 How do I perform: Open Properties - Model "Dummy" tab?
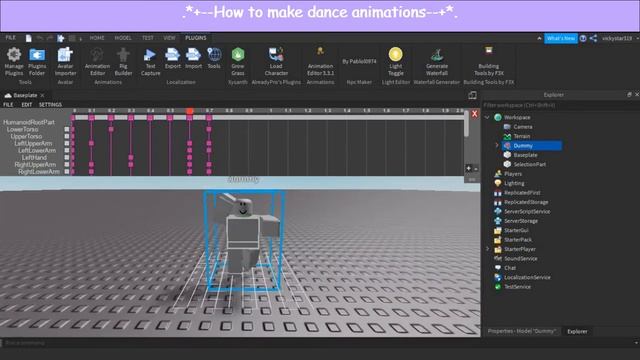[522, 331]
